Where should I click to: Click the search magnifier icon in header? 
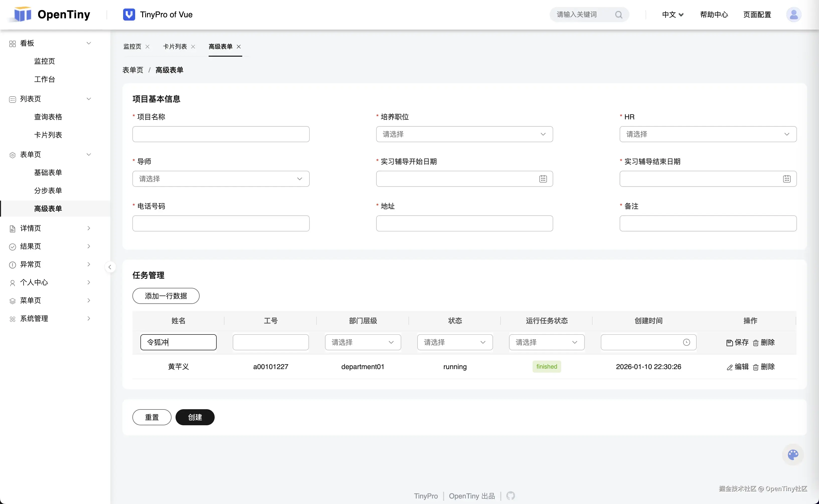[x=618, y=15]
